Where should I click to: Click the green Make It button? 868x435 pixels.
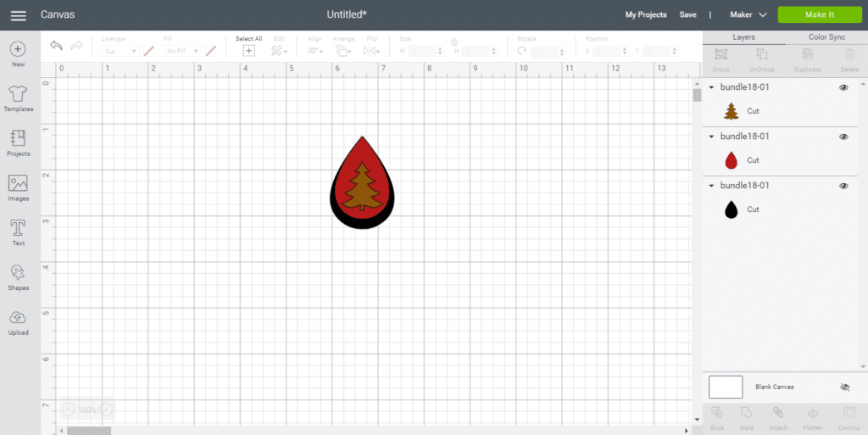(x=819, y=14)
